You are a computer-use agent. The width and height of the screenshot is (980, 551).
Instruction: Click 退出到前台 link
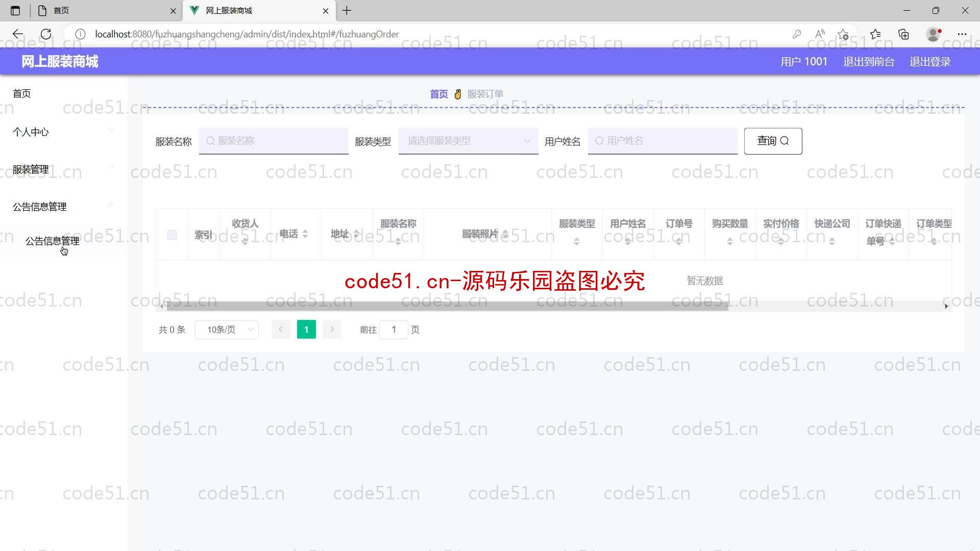[869, 62]
